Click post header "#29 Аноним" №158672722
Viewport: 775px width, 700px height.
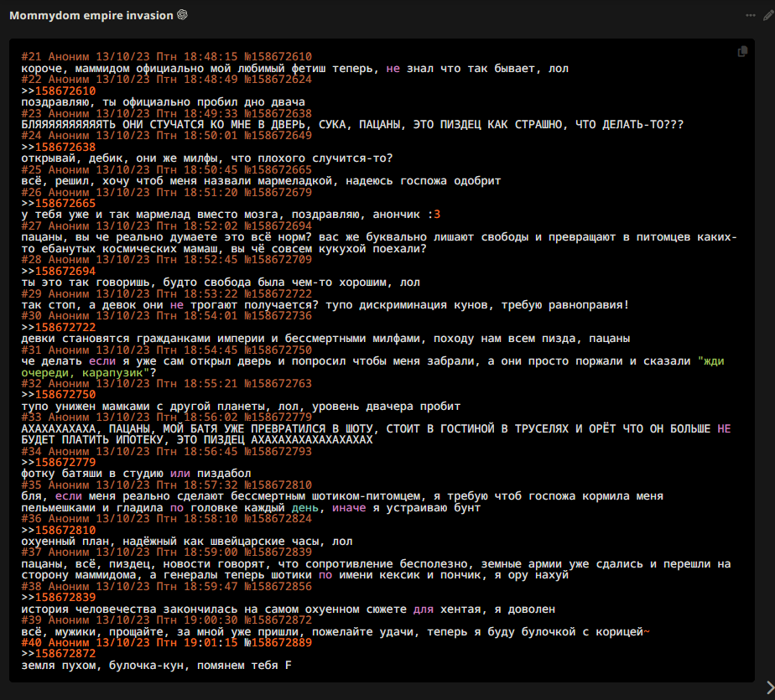(x=167, y=293)
